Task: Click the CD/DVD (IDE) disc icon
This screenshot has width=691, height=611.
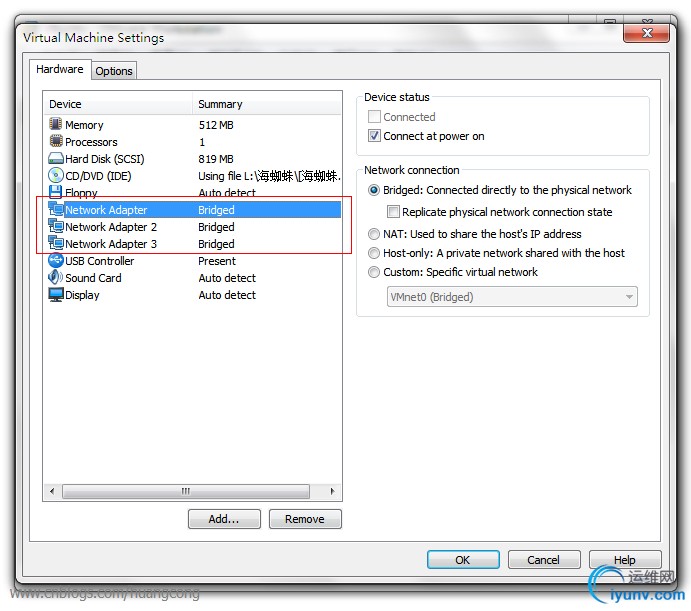Action: tap(56, 175)
